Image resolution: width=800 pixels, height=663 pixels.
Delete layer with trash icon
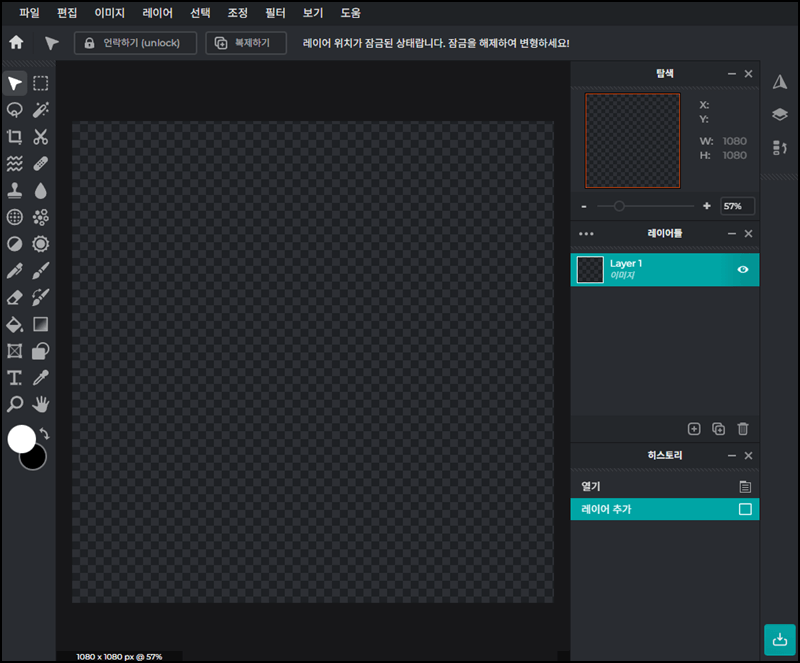(743, 429)
